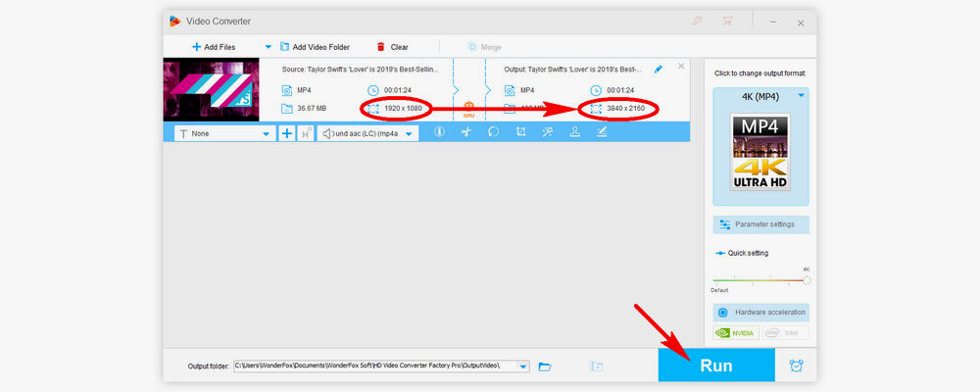Open the alarm clock scheduler icon
This screenshot has width=980, height=392.
pyautogui.click(x=796, y=366)
